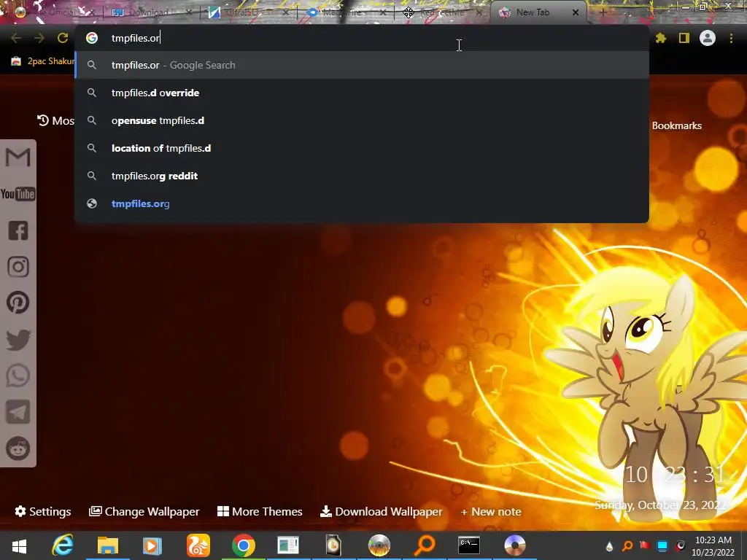Screen dimensions: 747x560
Task: Open the Instagram shortcut in the sidebar
Action: 18,267
